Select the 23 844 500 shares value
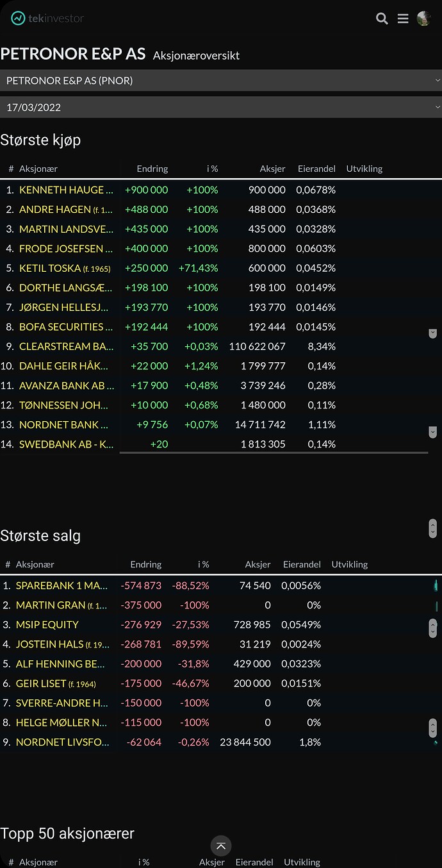Image resolution: width=442 pixels, height=868 pixels. [245, 742]
